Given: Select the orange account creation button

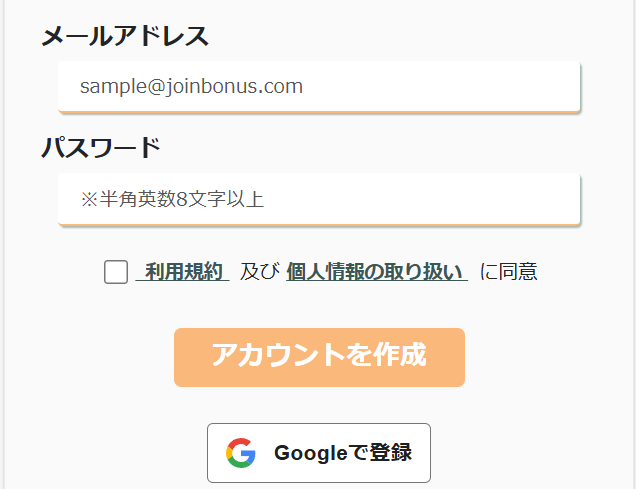Looking at the screenshot, I should coord(319,357).
